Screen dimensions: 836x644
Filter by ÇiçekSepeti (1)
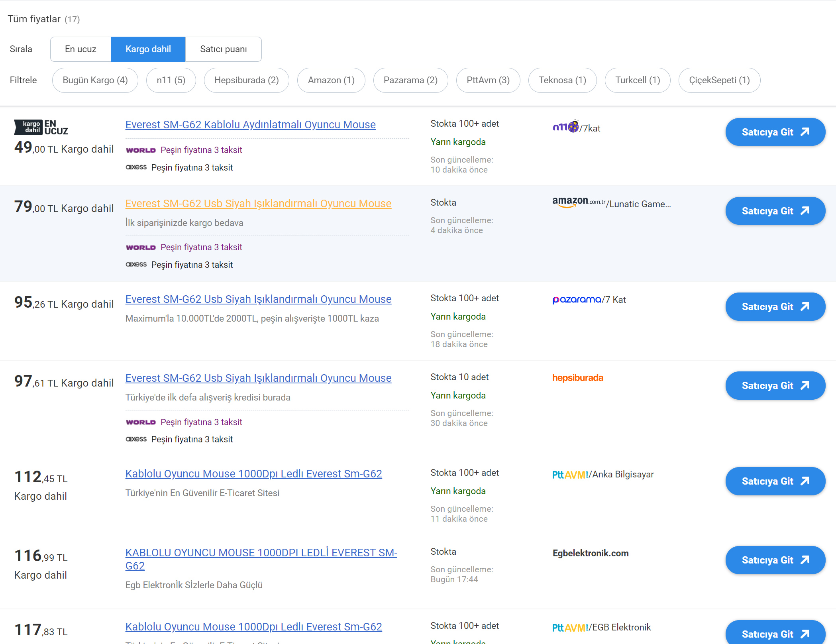[719, 80]
